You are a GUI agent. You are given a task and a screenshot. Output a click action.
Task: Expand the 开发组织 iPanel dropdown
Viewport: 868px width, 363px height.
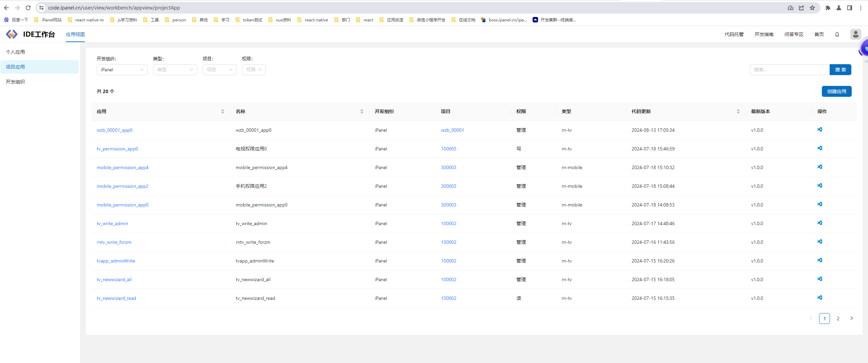[x=122, y=70]
